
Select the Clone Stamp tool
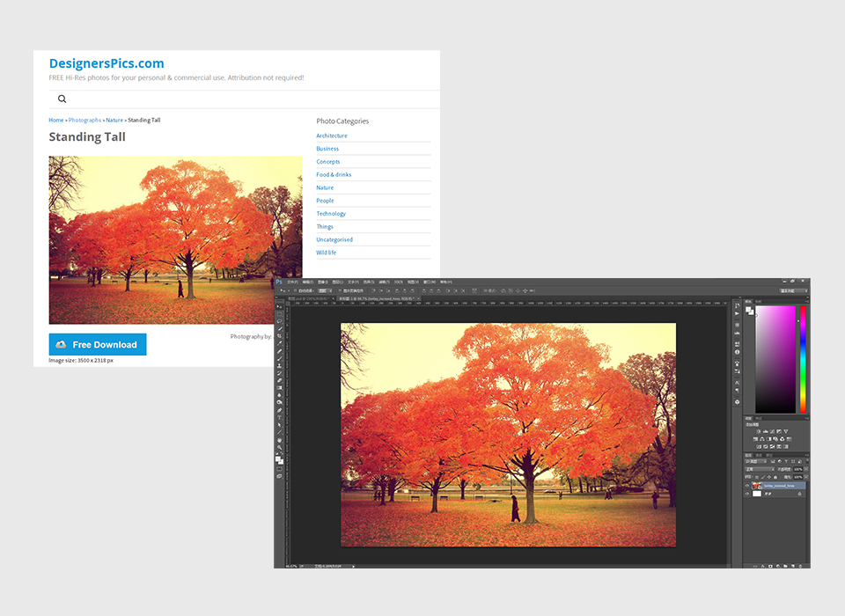(280, 366)
